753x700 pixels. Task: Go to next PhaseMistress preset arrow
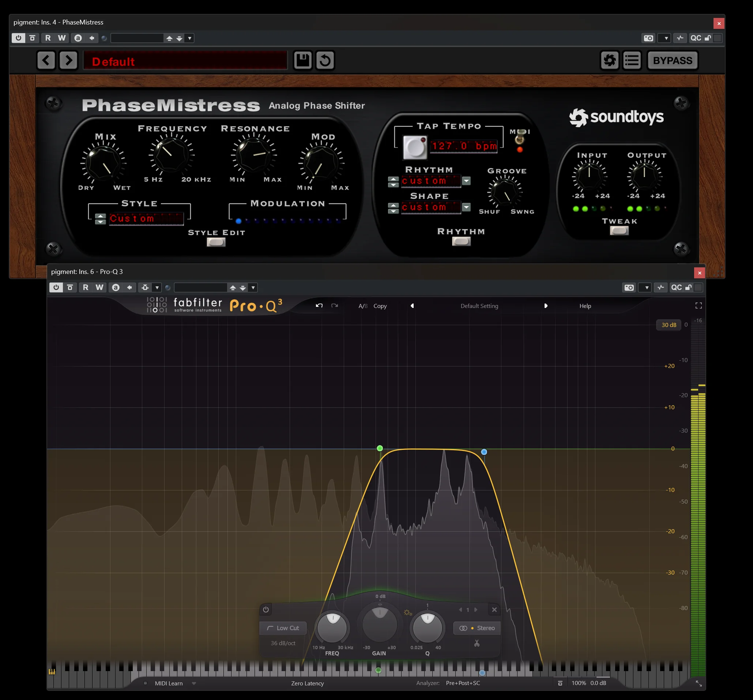click(68, 60)
